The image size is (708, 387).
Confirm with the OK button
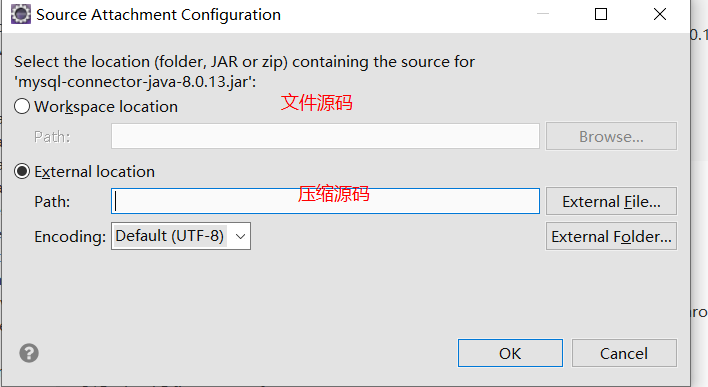click(510, 353)
